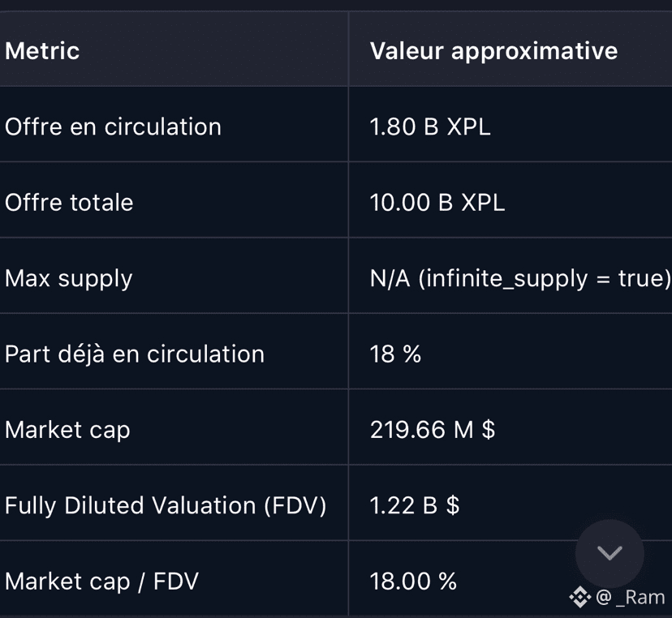
Task: Select the Metric column header
Action: click(42, 51)
